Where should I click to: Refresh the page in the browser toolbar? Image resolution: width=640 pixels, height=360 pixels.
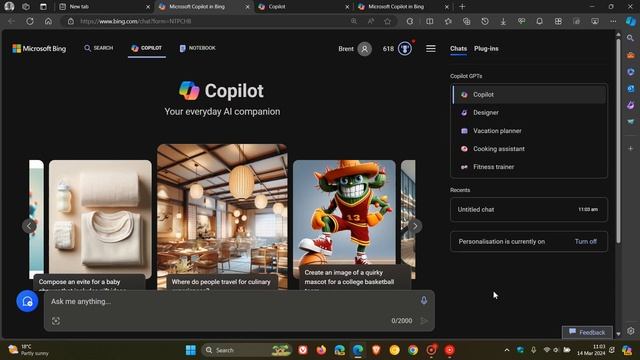(30, 21)
